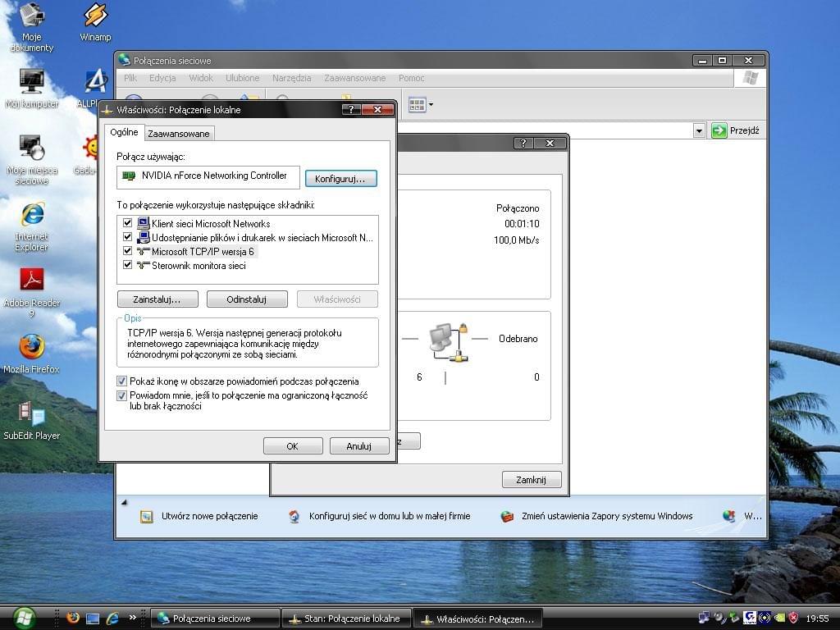Viewport: 840px width, 630px height.
Task: Click the help question mark in Stan dialog
Action: pos(523,143)
